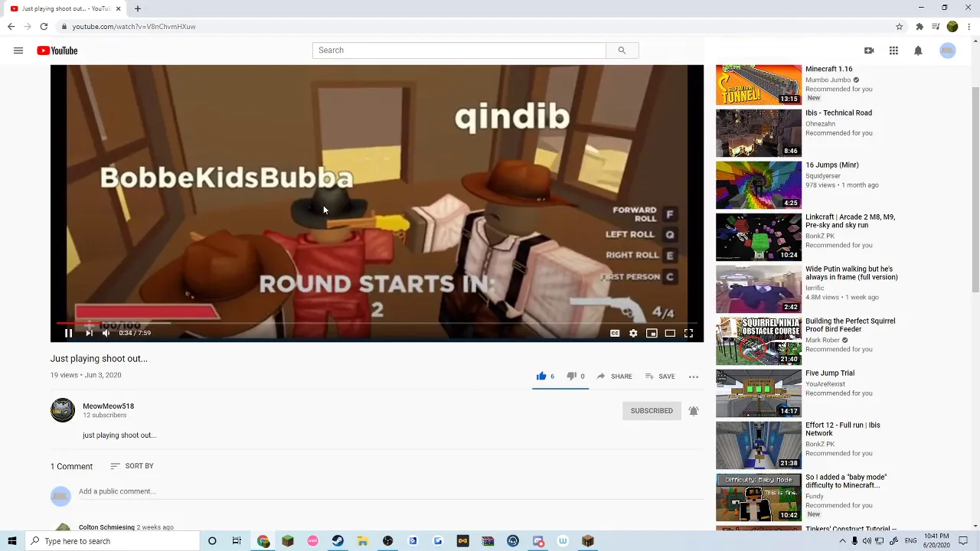Screen dimensions: 980x551
Task: Click the YouTube search box
Action: [459, 51]
